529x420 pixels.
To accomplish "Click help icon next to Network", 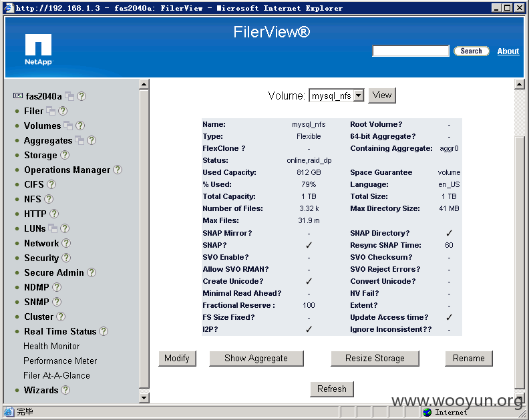I will (66, 243).
